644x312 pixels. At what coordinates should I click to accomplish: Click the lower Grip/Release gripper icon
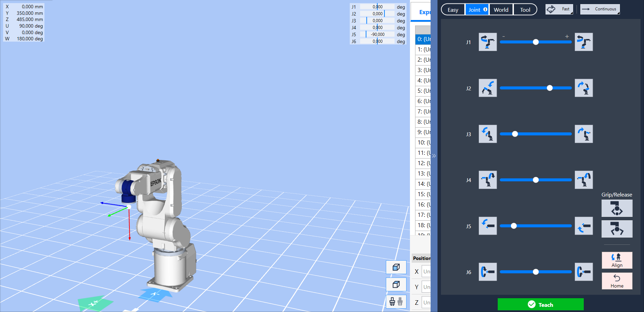click(x=617, y=229)
